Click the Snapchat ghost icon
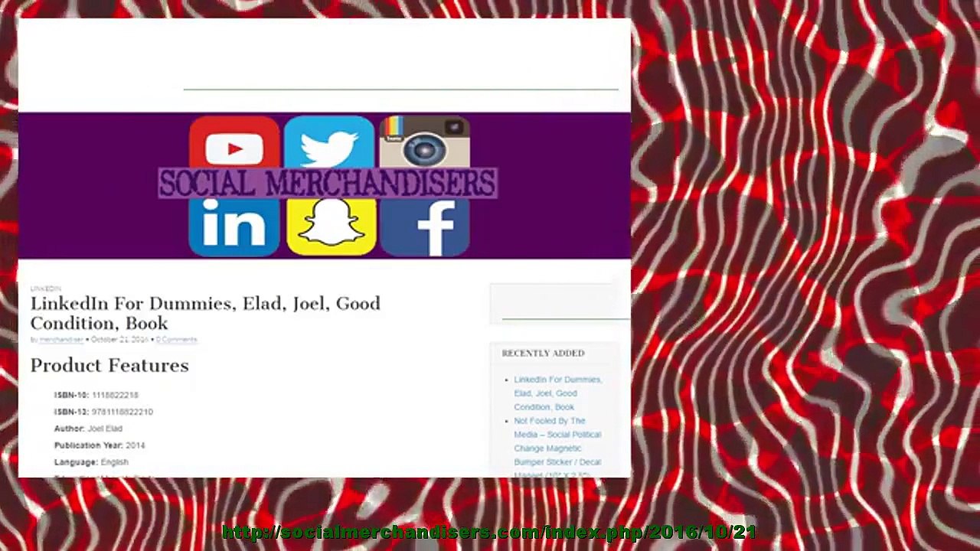This screenshot has height=551, width=980. point(331,227)
